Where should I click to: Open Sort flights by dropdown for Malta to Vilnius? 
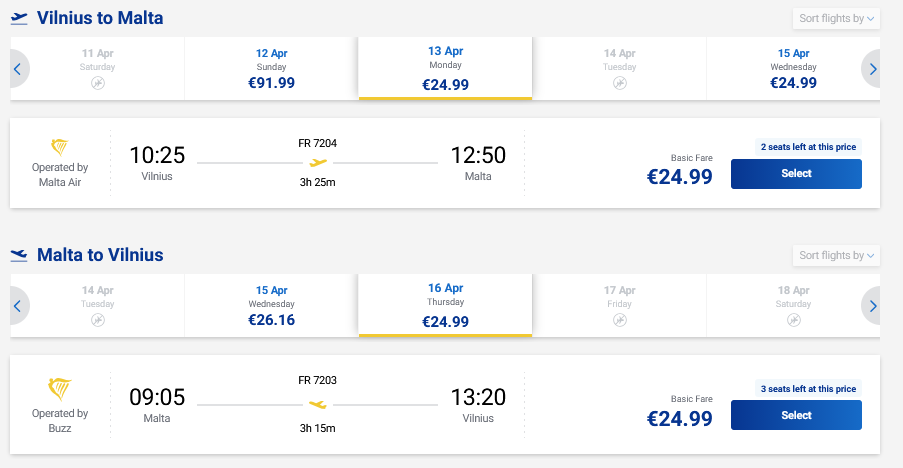[836, 256]
